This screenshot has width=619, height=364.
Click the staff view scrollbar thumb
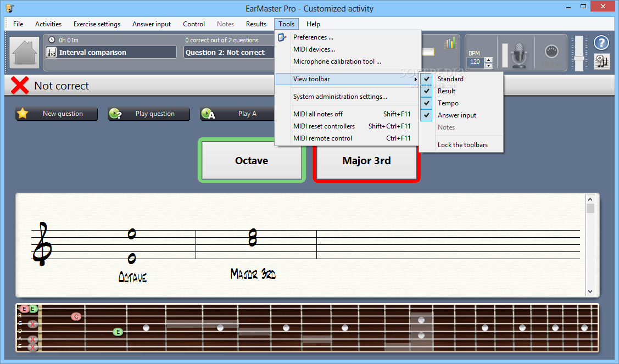click(x=590, y=208)
